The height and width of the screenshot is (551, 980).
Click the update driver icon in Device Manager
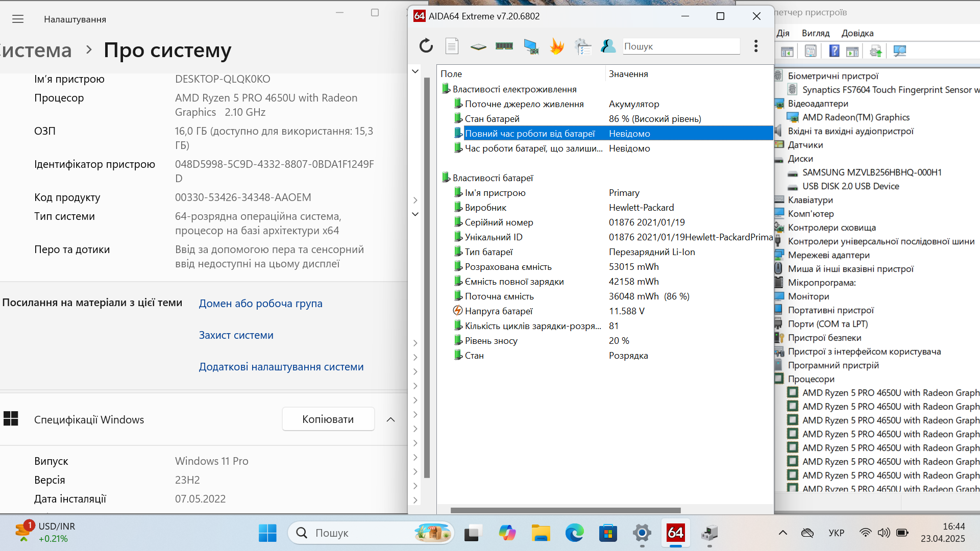(x=876, y=51)
